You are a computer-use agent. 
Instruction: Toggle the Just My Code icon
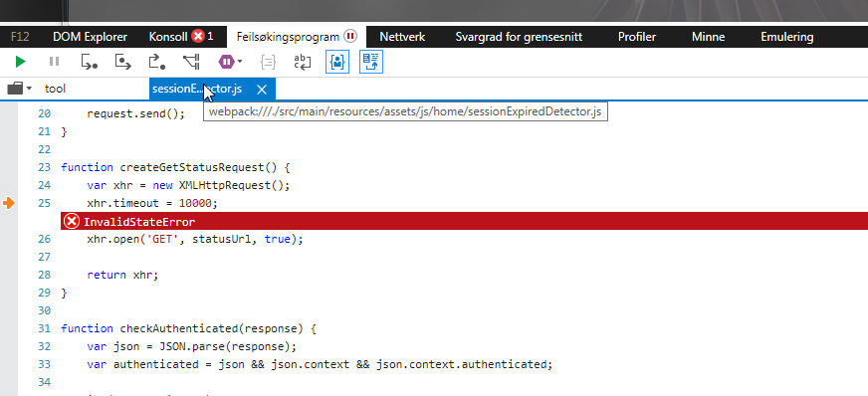(337, 62)
